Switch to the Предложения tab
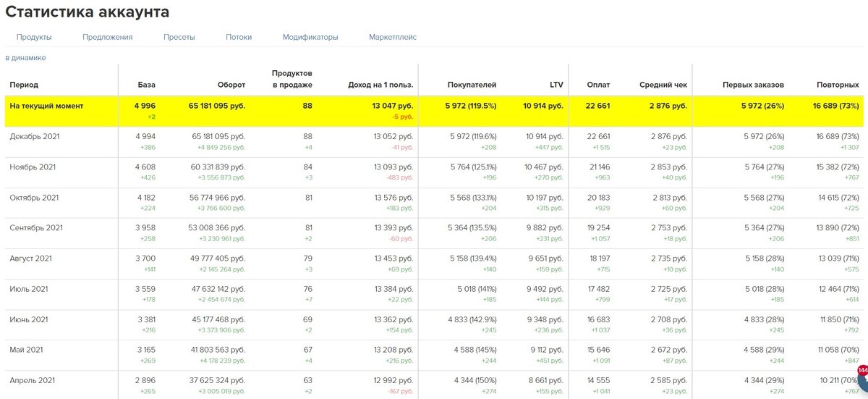Viewport: 868px width, 399px height. pyautogui.click(x=107, y=37)
